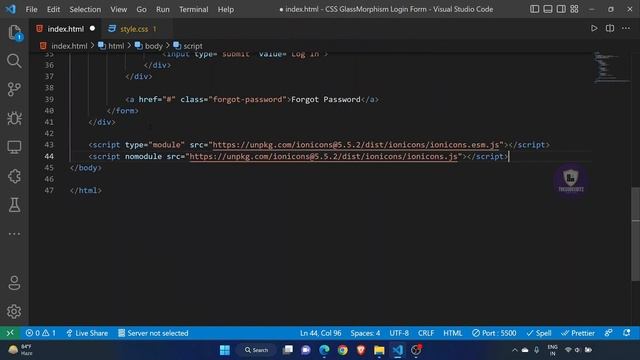The image size is (640, 360).
Task: Start Live Share session
Action: pyautogui.click(x=87, y=333)
